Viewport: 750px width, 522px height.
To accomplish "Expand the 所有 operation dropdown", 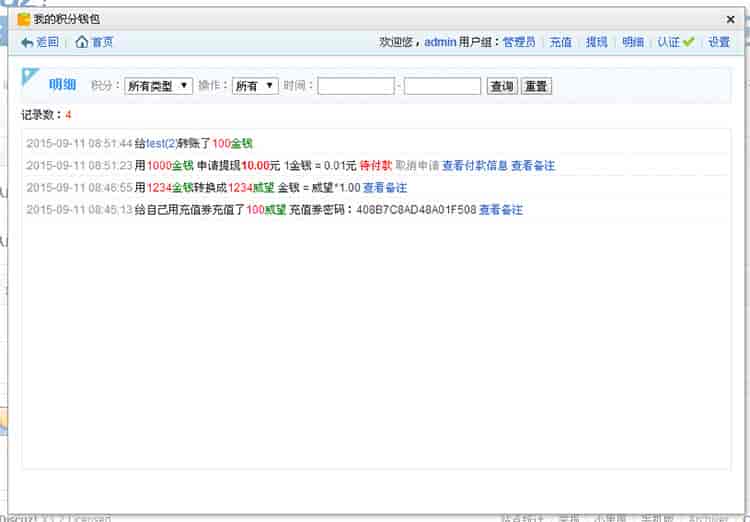I will 254,87.
